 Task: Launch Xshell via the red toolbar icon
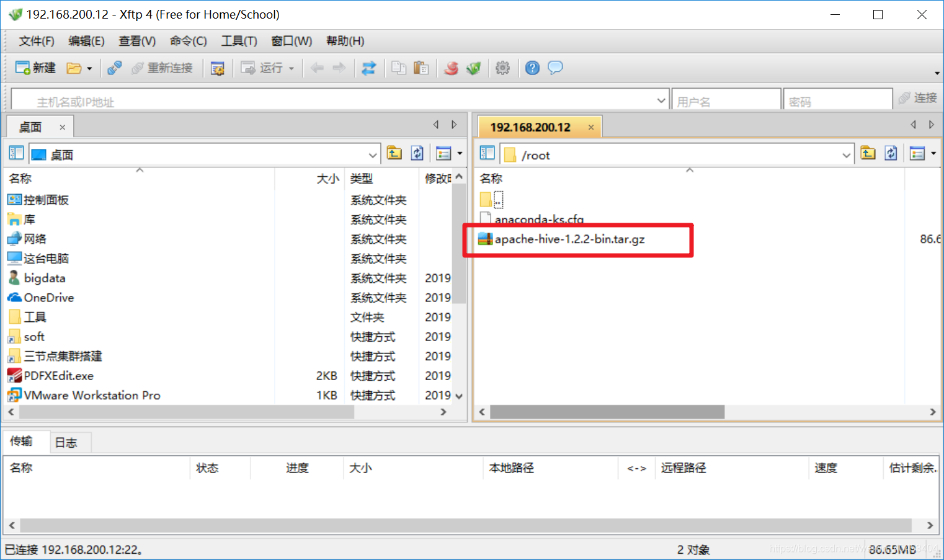pos(452,68)
